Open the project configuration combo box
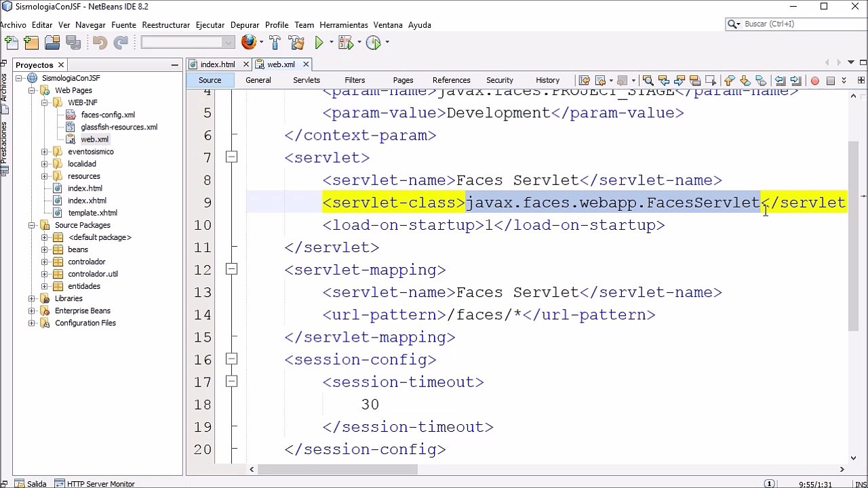Screen dimensions: 868x488 click(x=188, y=43)
